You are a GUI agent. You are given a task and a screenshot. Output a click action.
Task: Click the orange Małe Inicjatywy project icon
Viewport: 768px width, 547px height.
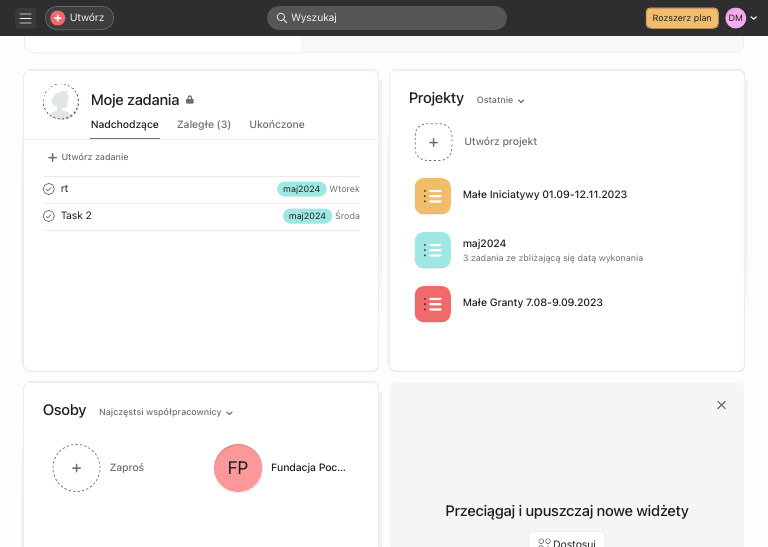click(433, 195)
